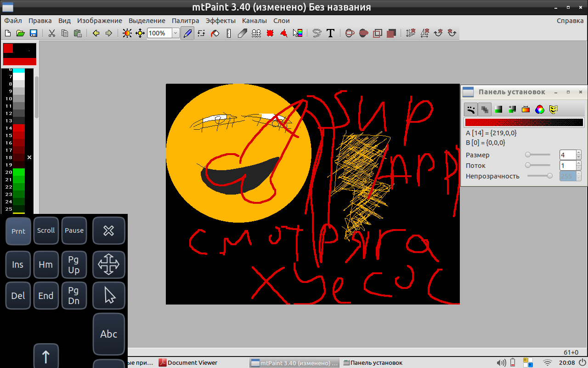The height and width of the screenshot is (368, 588).
Task: Decrease Размер value with down arrow
Action: [578, 157]
